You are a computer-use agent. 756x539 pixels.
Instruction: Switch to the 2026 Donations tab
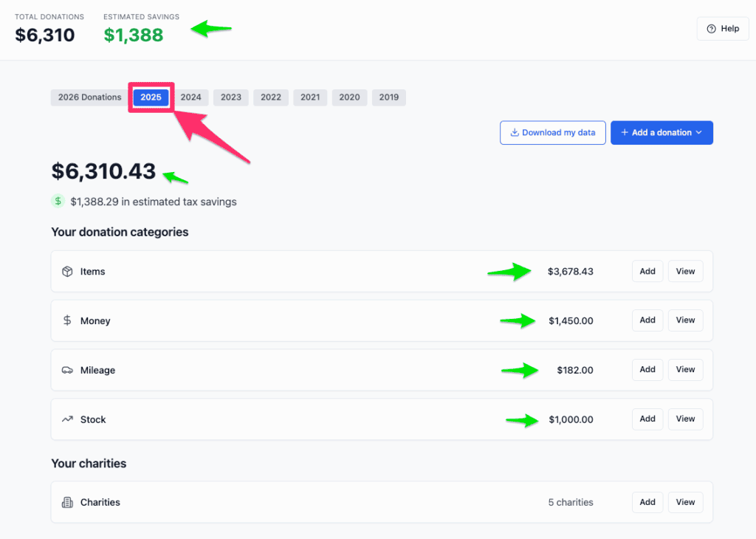pos(89,97)
